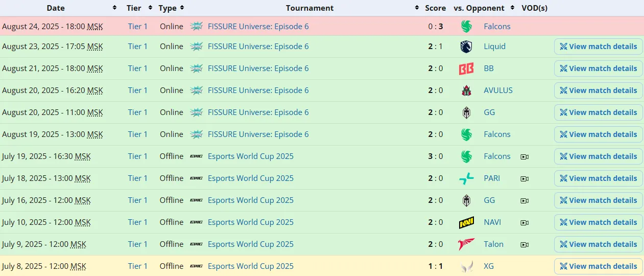This screenshot has width=644, height=276.
Task: Open FISSURE Universe: Episode 6 link, August 20 16:20 row
Action: 258,90
